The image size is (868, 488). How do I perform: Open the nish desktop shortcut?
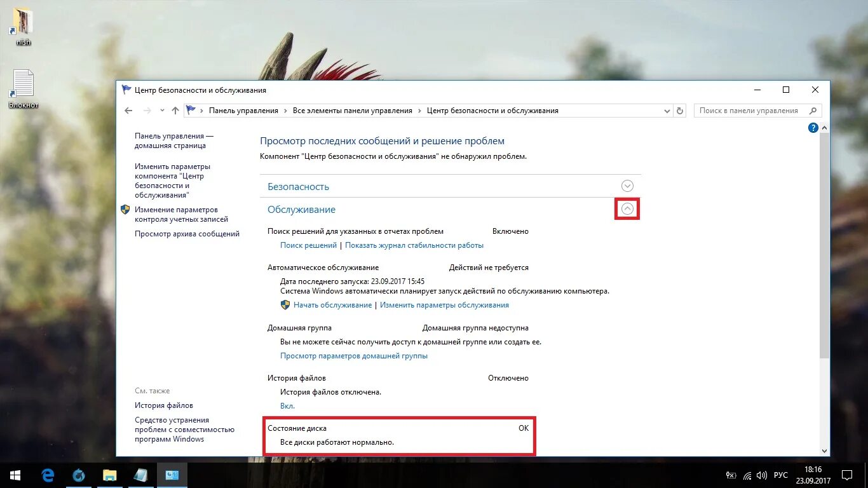tap(24, 27)
